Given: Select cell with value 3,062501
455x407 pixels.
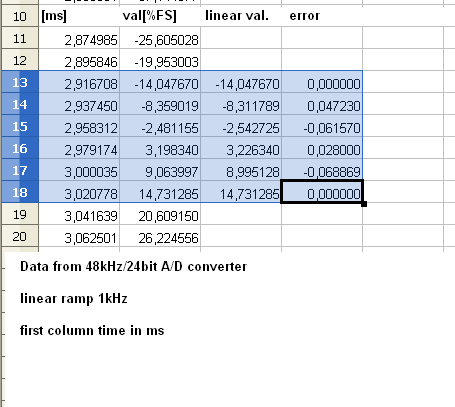Looking at the screenshot, I should tap(79, 236).
